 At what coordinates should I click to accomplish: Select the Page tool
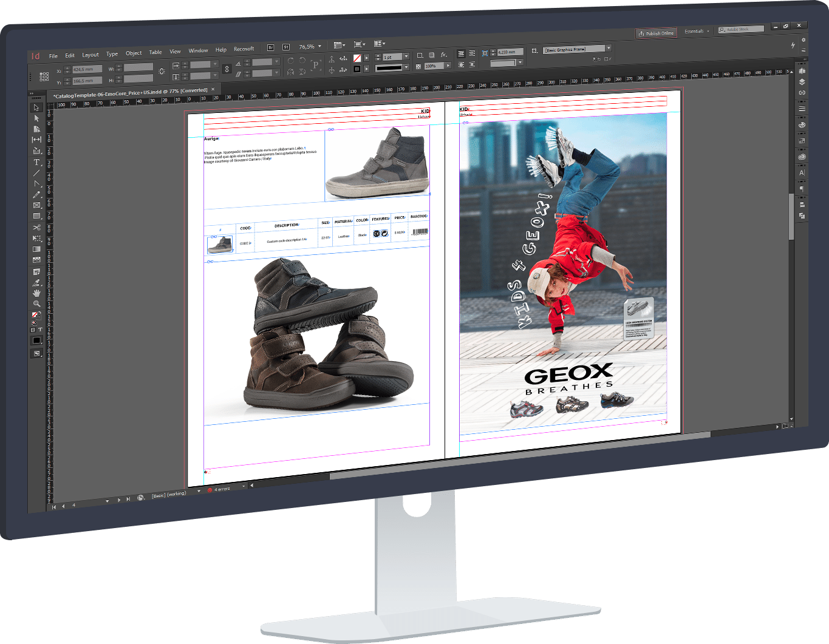36,129
